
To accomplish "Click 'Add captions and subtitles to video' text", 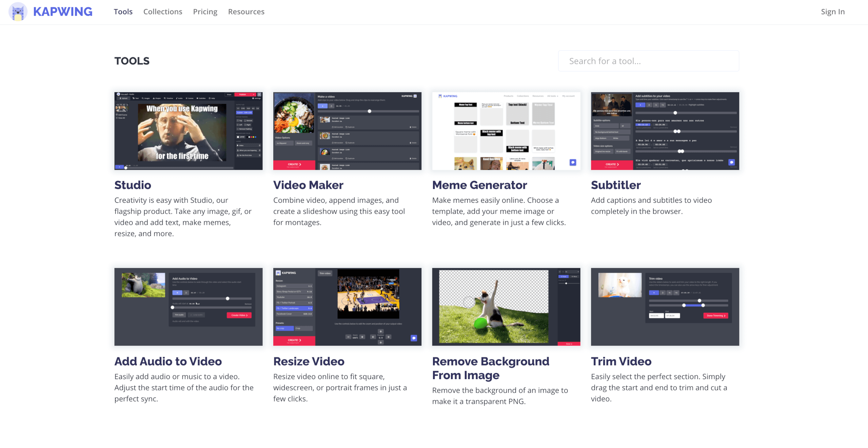I will coord(651,206).
